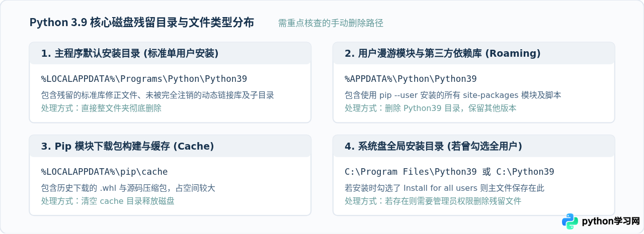644x234 pixels.
Task: Select the heading '1. 主程序默认安装目录 (标准单用户安装)'
Action: pyautogui.click(x=130, y=53)
